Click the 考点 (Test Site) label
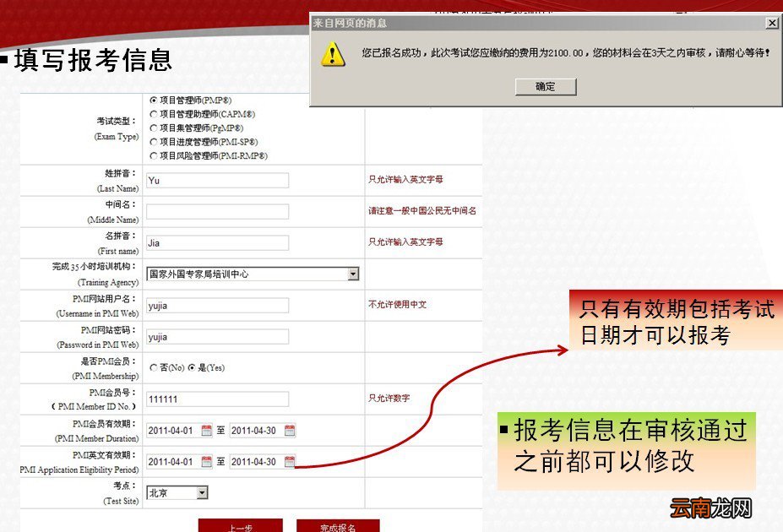Image resolution: width=783 pixels, height=532 pixels. [120, 493]
